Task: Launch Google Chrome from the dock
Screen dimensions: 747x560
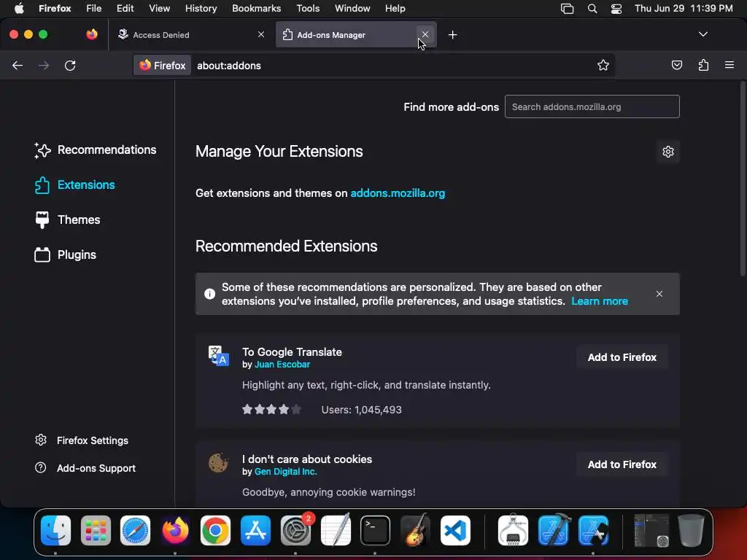Action: tap(215, 530)
